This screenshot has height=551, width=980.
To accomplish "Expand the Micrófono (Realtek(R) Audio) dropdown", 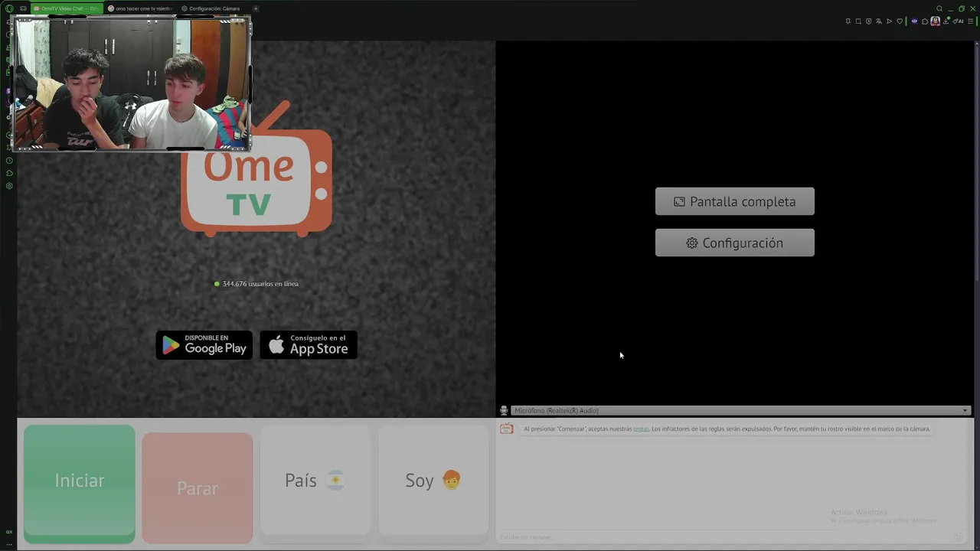I will (740, 411).
